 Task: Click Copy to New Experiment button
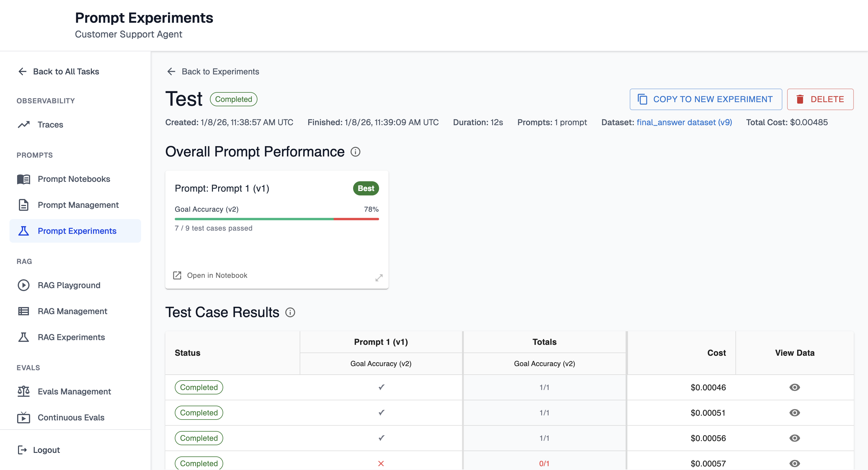(705, 99)
